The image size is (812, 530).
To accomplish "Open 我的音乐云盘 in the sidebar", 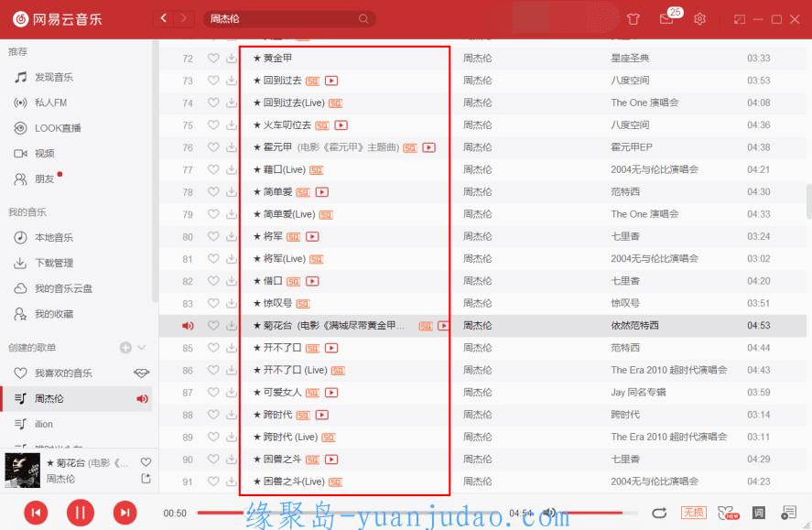I will (53, 288).
